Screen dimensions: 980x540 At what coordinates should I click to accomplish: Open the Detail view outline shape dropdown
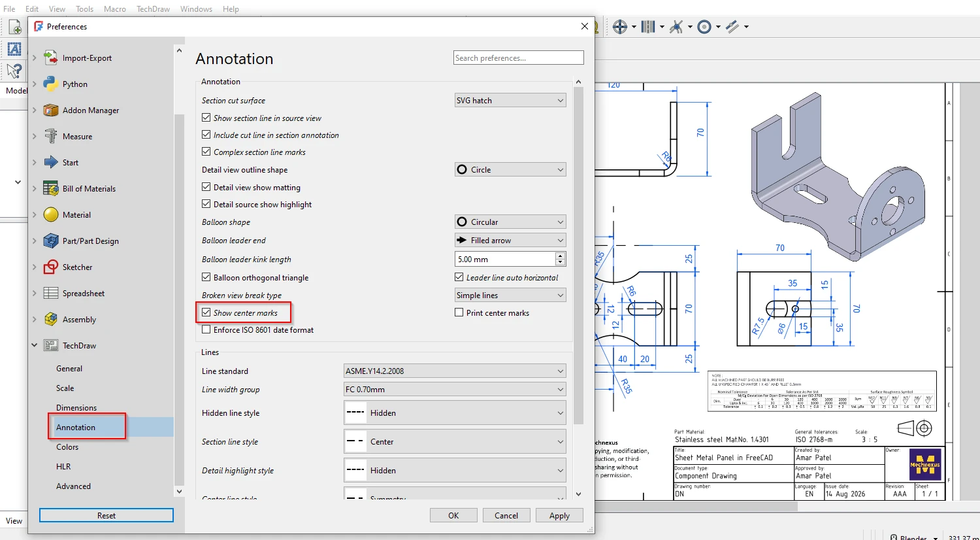click(510, 169)
